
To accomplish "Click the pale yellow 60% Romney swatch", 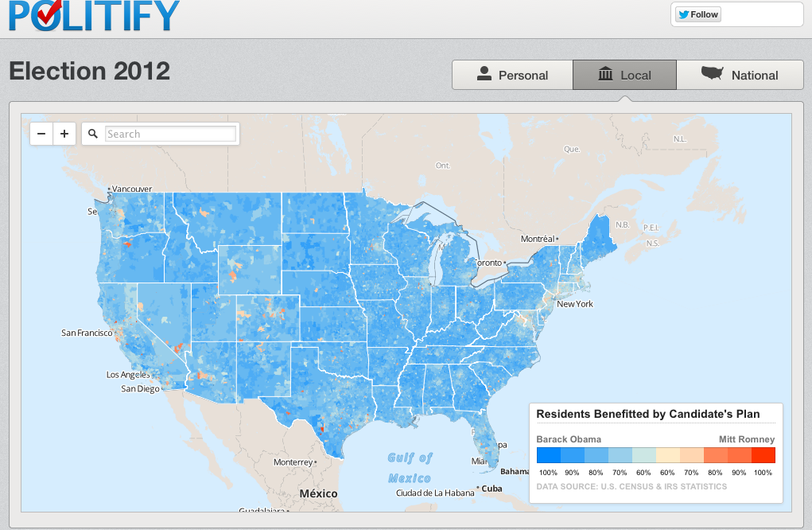I will pos(667,455).
